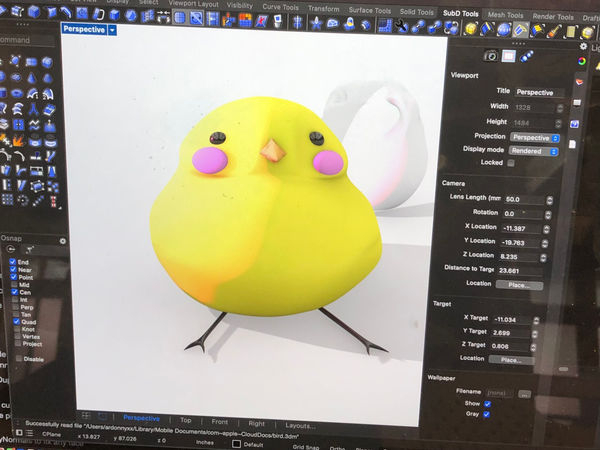Screen dimensions: 600x450
Task: Open the color wheel materials icon
Action: pos(582,61)
